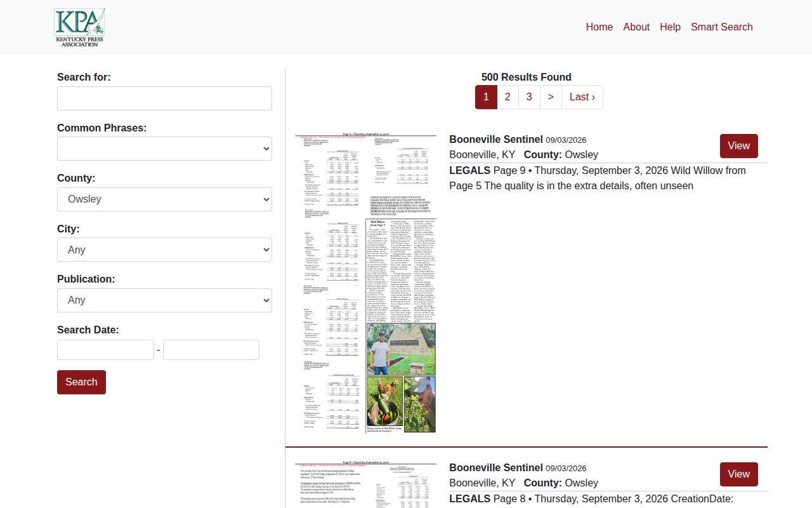Expand the City dropdown
This screenshot has height=508, width=812.
(164, 250)
